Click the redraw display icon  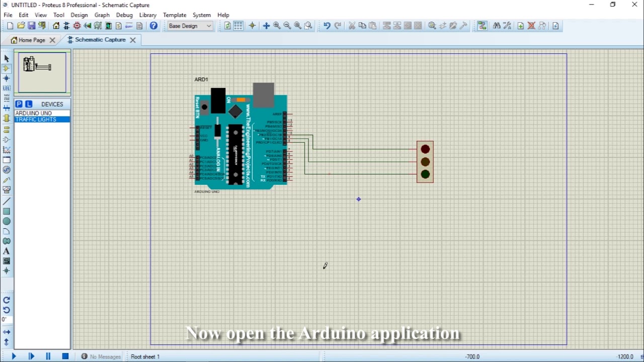point(227,26)
